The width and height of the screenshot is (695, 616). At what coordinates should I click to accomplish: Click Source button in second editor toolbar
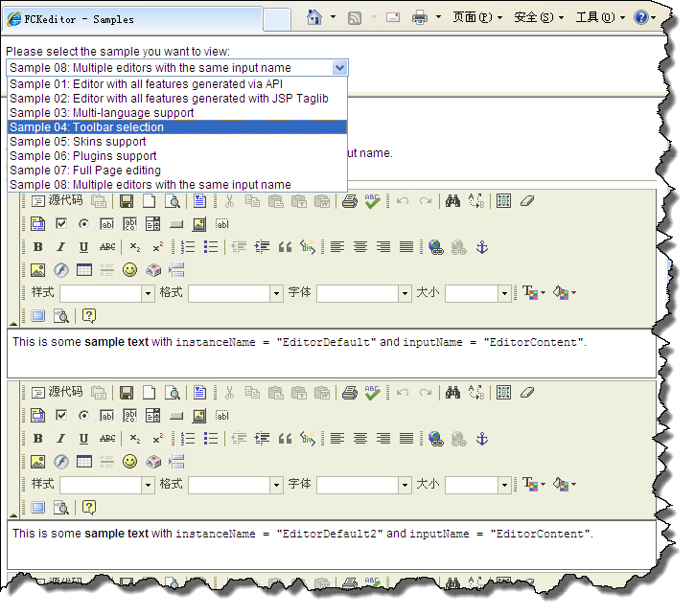coord(57,393)
